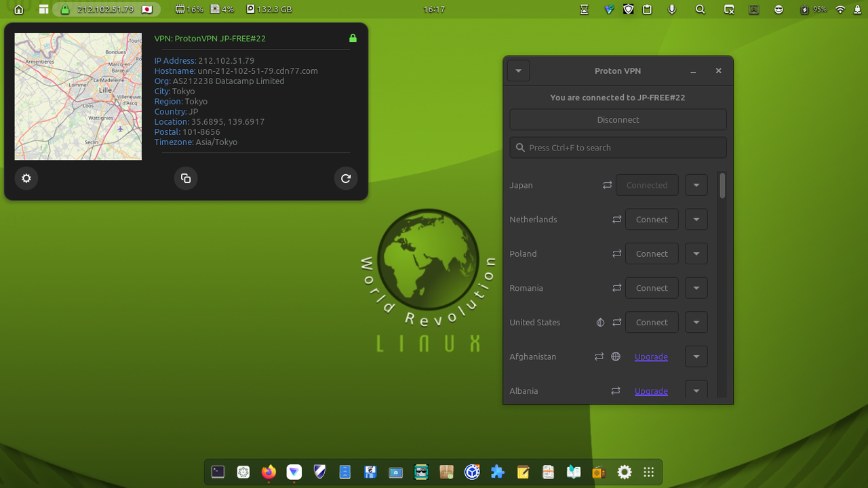
Task: Open battery 95% indicator
Action: (x=814, y=9)
